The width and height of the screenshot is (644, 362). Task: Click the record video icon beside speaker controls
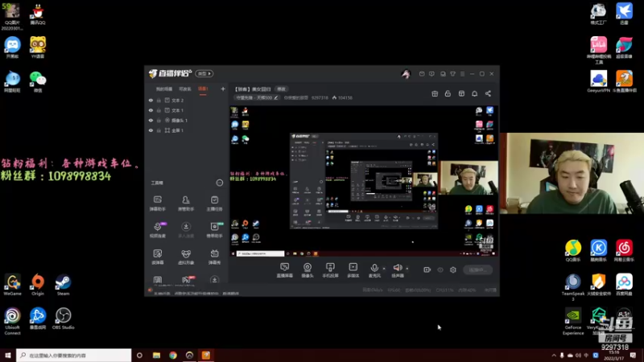coord(427,269)
